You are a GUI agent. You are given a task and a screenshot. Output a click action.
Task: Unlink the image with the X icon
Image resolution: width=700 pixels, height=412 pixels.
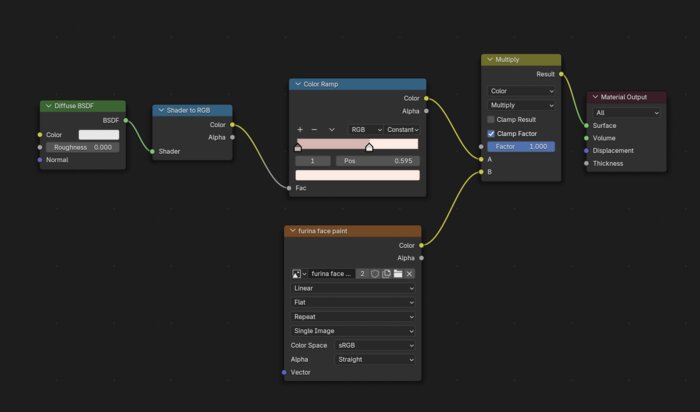(409, 274)
